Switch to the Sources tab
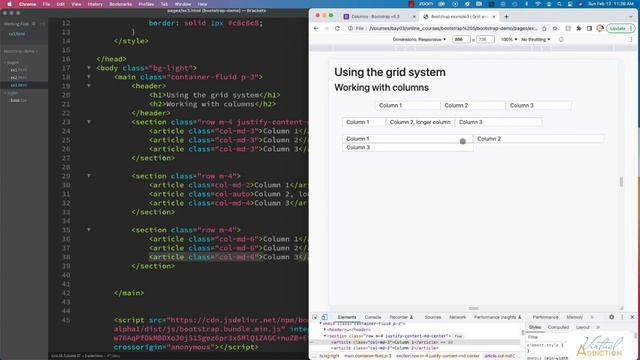The height and width of the screenshot is (360, 640). pyautogui.click(x=433, y=317)
